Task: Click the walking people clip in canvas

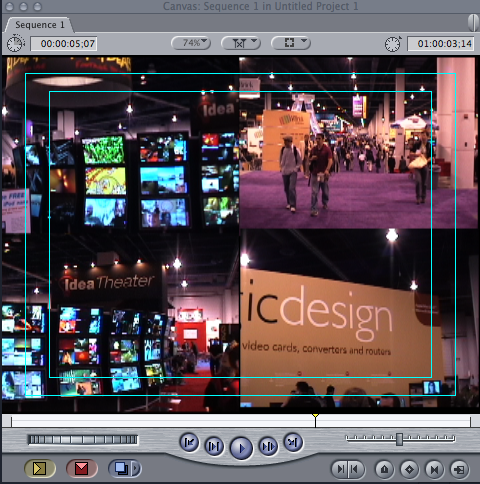Action: (359, 143)
